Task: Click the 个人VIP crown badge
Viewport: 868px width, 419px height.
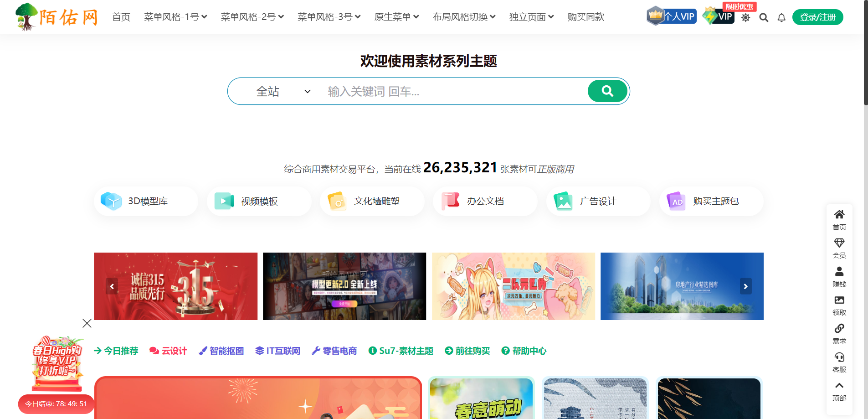Action: 672,16
